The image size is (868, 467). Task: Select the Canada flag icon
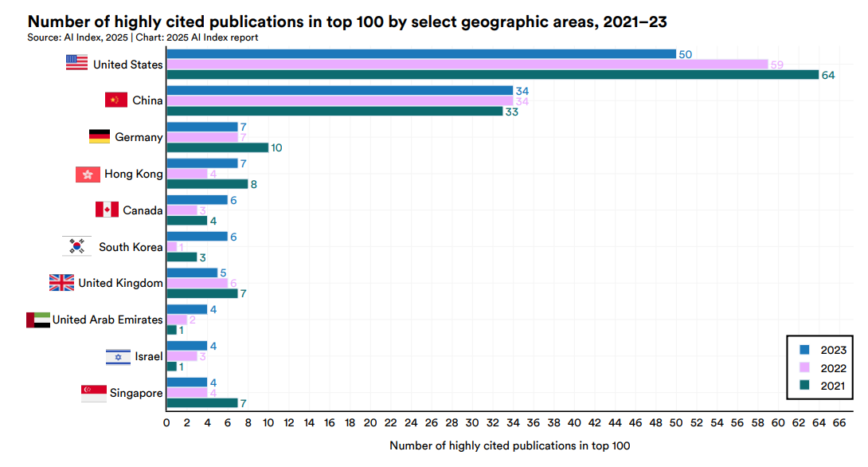click(x=107, y=210)
